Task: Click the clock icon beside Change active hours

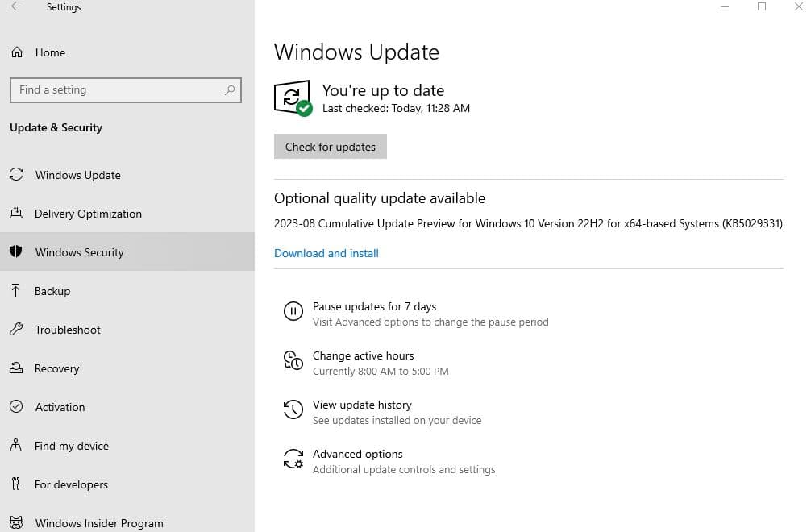Action: [x=293, y=360]
